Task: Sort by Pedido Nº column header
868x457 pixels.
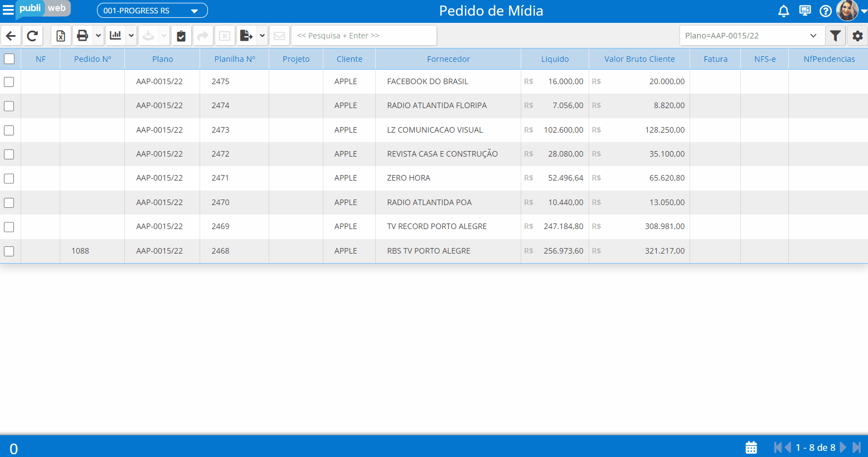Action: click(x=93, y=59)
